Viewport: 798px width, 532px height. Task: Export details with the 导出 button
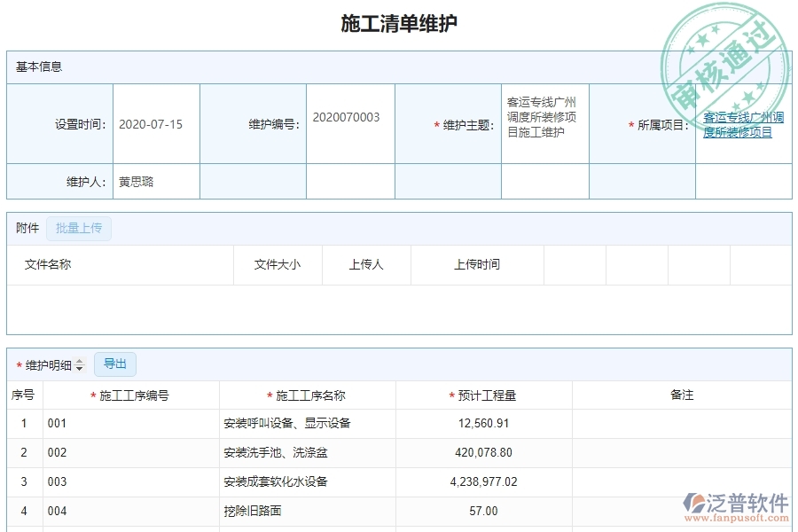[115, 364]
